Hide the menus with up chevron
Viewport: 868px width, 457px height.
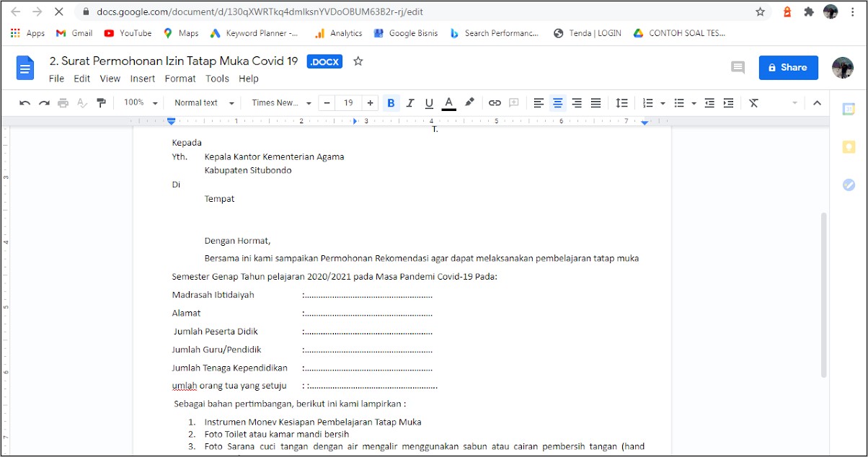(x=817, y=103)
